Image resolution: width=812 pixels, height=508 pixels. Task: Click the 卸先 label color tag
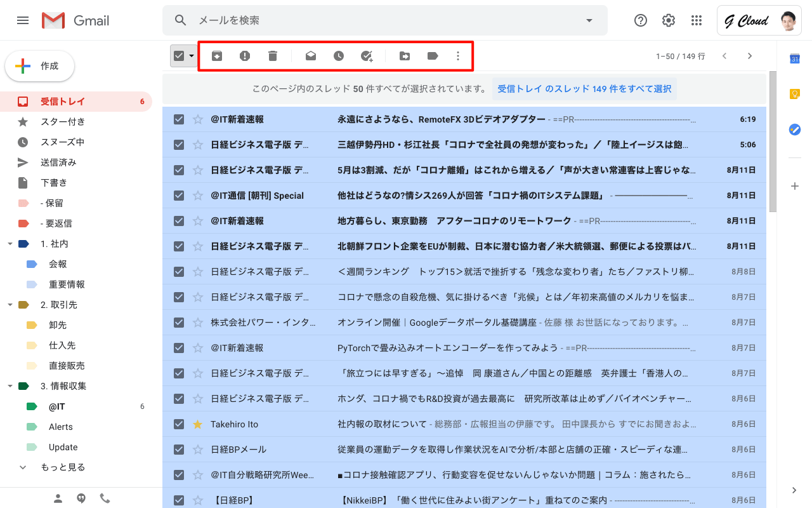[32, 325]
